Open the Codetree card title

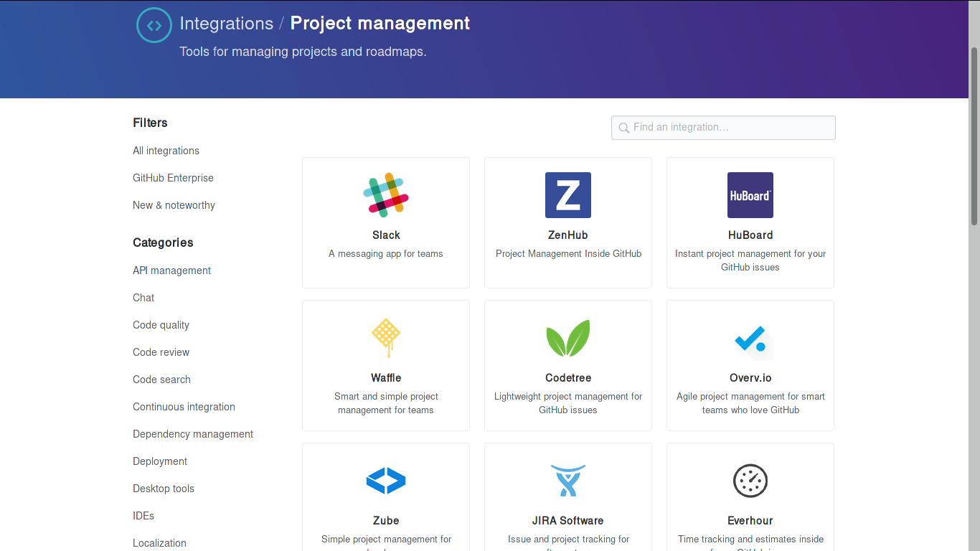click(568, 378)
